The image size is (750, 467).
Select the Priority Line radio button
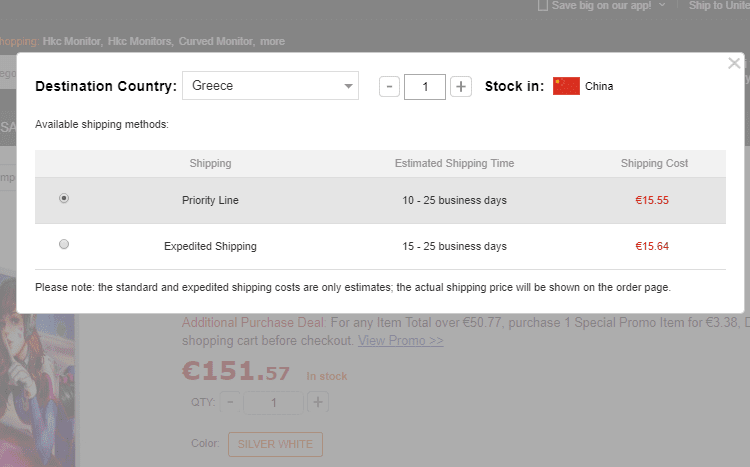[65, 199]
